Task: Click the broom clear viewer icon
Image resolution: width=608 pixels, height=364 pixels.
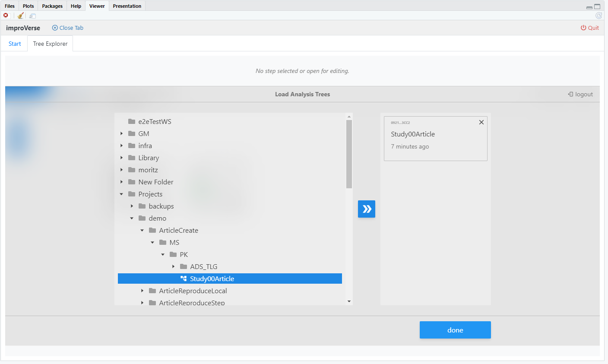Action: [20, 16]
